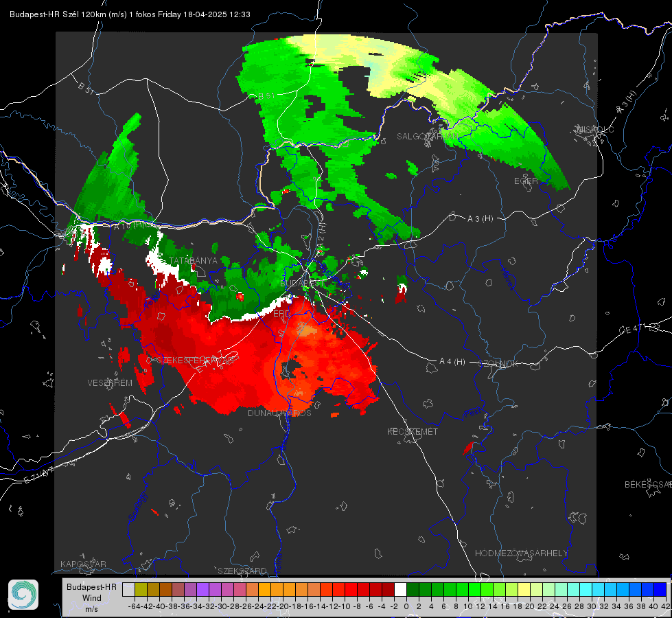Click the BUDAPEST city label on map

(303, 284)
